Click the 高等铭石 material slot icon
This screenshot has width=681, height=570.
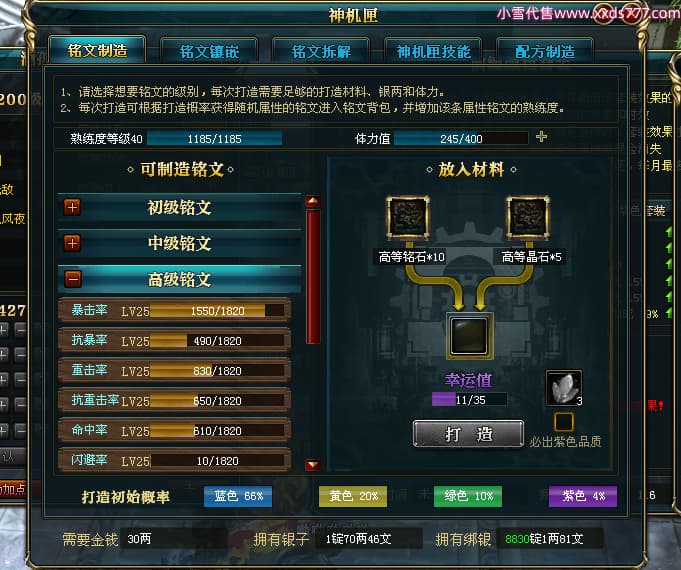(x=408, y=218)
